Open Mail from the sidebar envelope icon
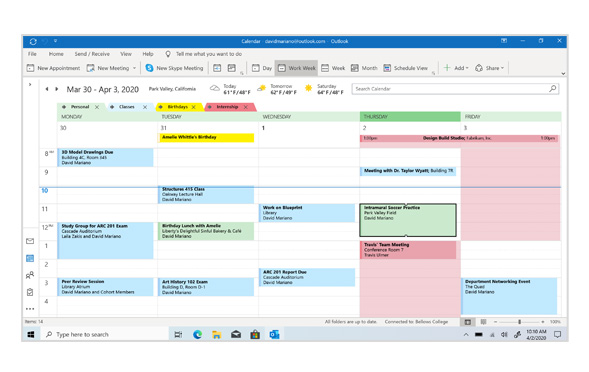The height and width of the screenshot is (372, 589). [30, 241]
